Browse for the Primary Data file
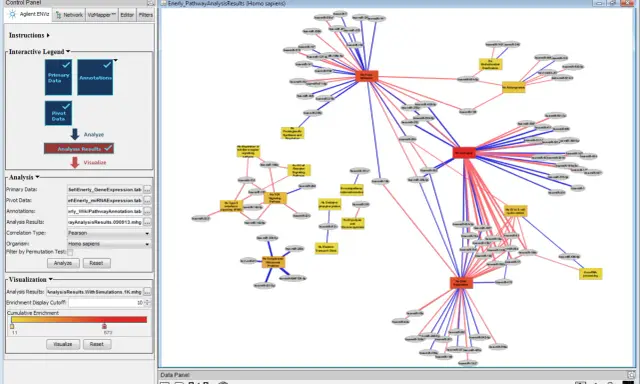This screenshot has width=640, height=384. [x=147, y=189]
